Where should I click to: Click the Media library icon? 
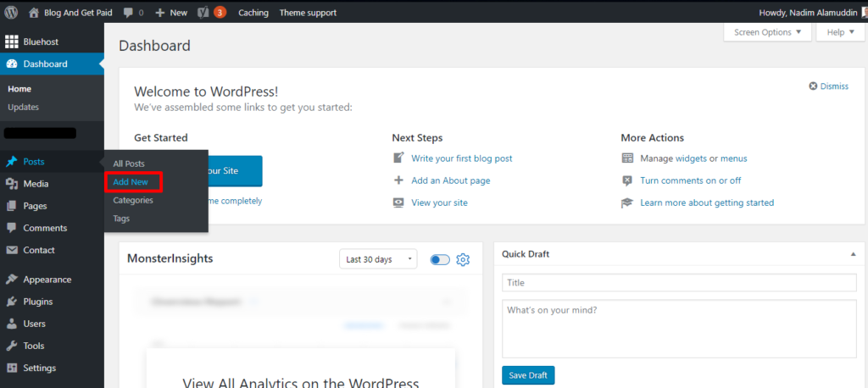12,184
